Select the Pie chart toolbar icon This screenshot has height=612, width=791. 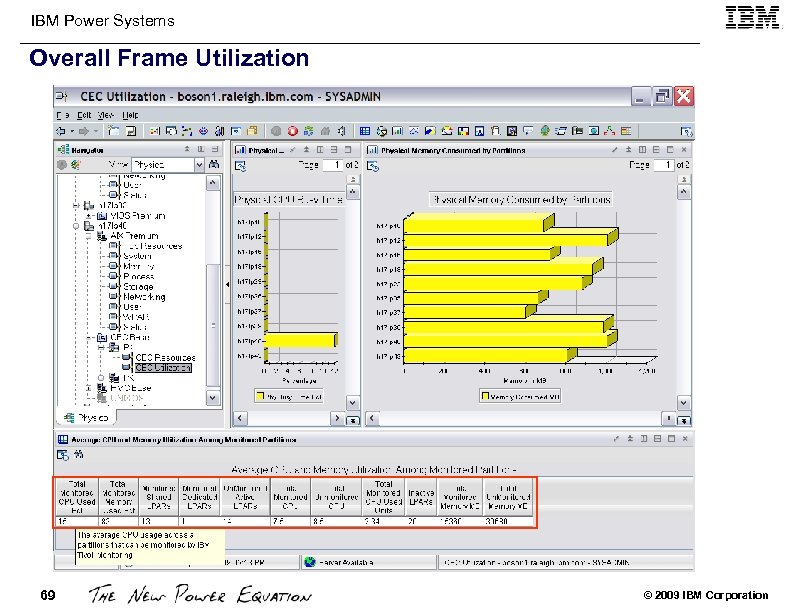(381, 131)
